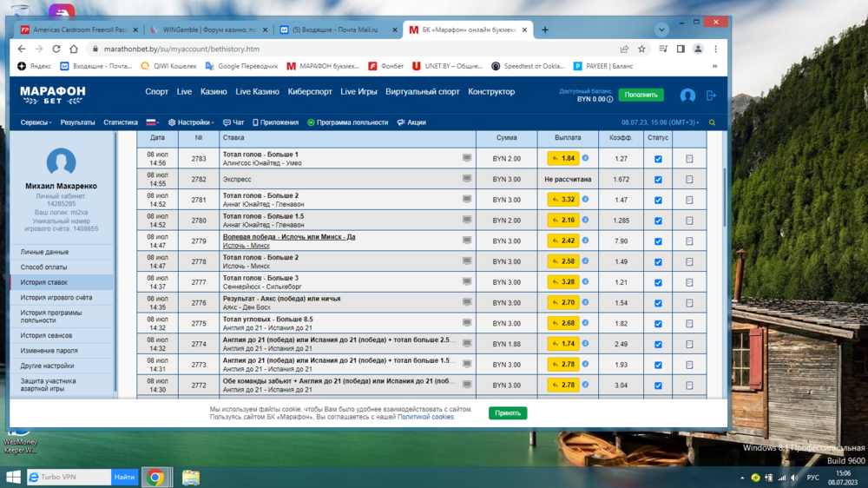Screen dimensions: 868x488
Task: Open Киберспорт section in top menu
Action: (310, 92)
